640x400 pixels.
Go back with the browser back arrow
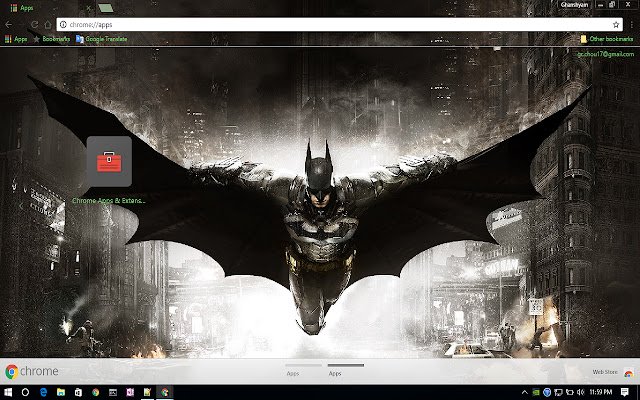click(11, 23)
